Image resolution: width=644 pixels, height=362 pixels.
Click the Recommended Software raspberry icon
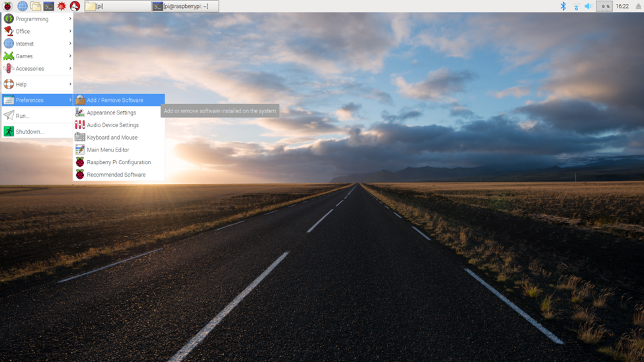[80, 175]
